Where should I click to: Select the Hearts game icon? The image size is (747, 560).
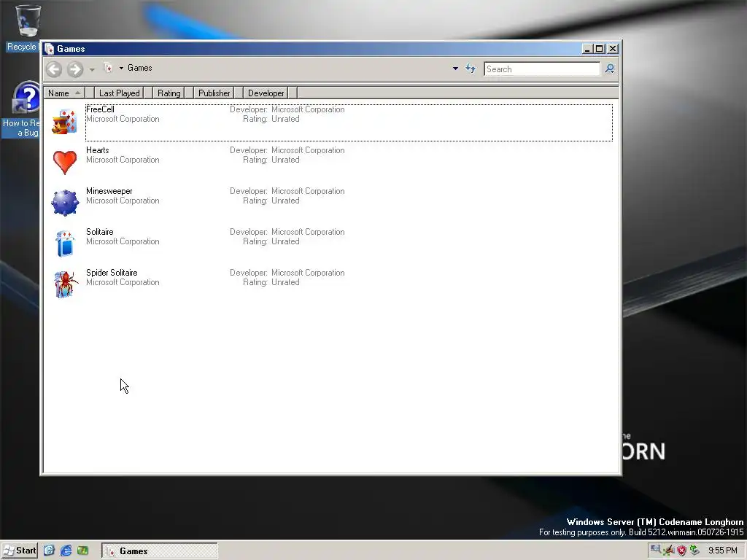[64, 163]
